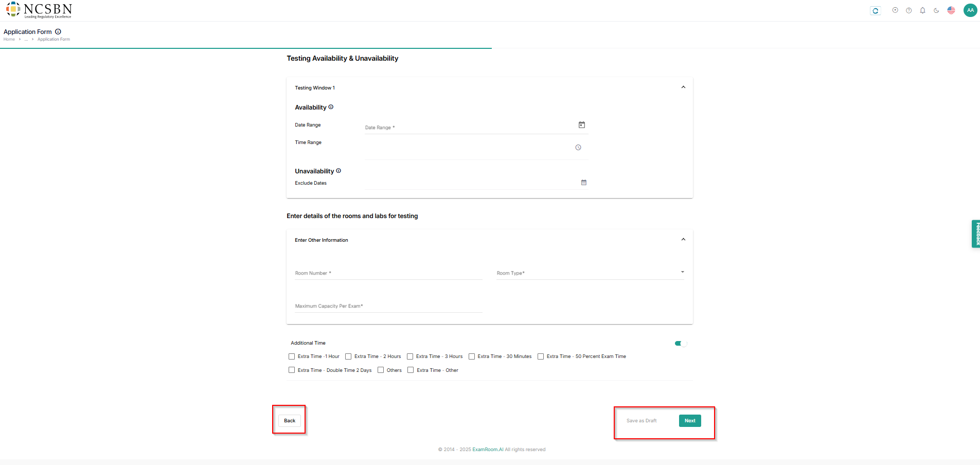Click the Next button
This screenshot has width=980, height=465.
click(x=690, y=421)
